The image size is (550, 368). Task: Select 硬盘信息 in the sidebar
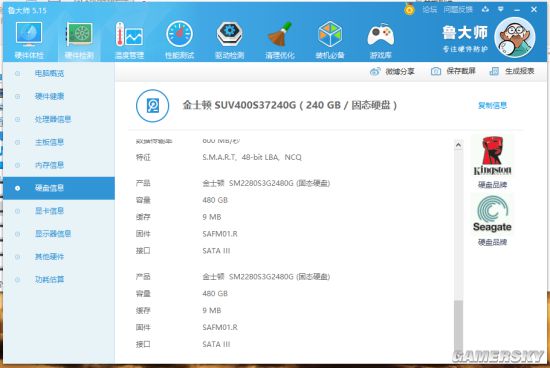click(x=59, y=188)
